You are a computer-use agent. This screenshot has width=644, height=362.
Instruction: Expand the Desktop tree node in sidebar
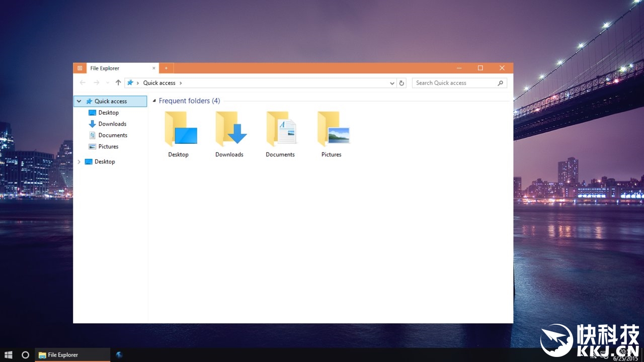(x=79, y=162)
